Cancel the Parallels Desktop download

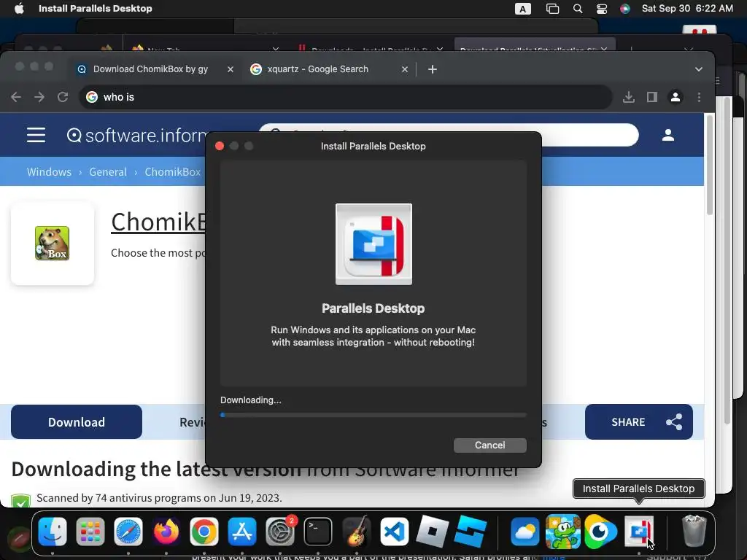click(489, 446)
